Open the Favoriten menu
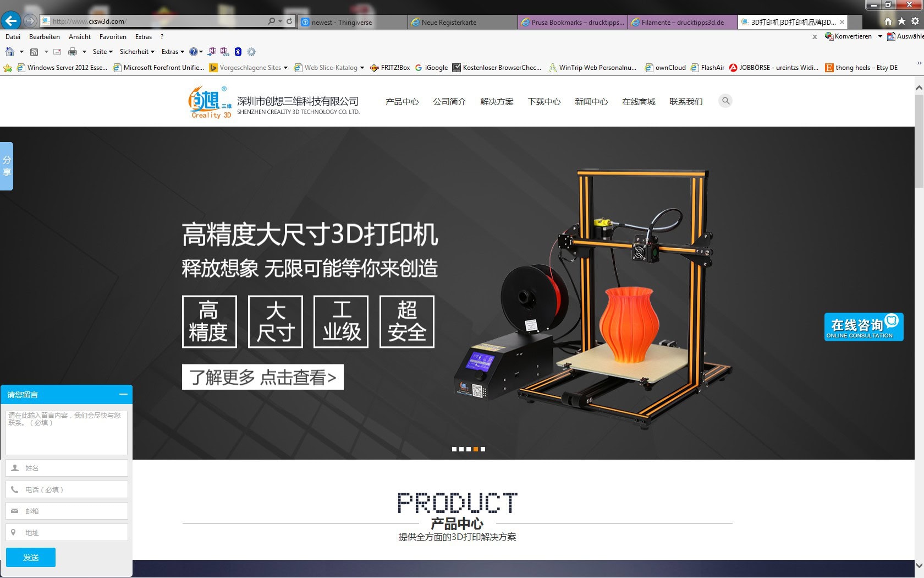 (x=113, y=37)
